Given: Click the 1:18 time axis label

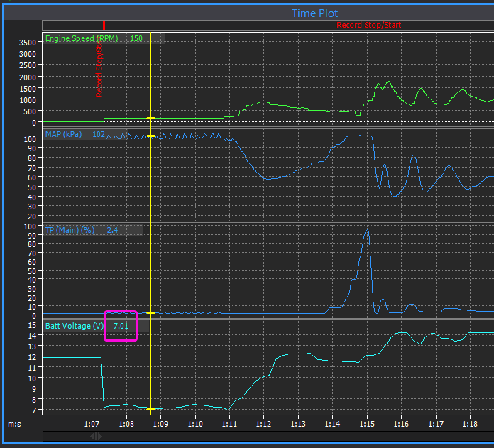Looking at the screenshot, I should 470,424.
